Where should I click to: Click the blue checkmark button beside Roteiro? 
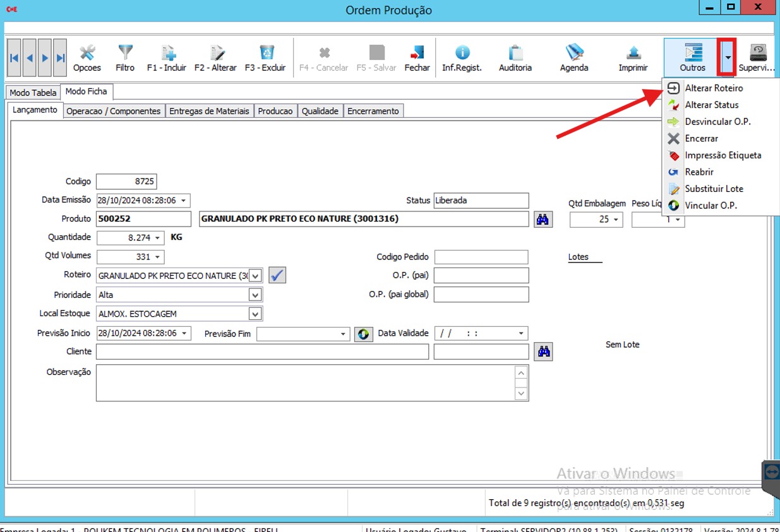(x=277, y=275)
